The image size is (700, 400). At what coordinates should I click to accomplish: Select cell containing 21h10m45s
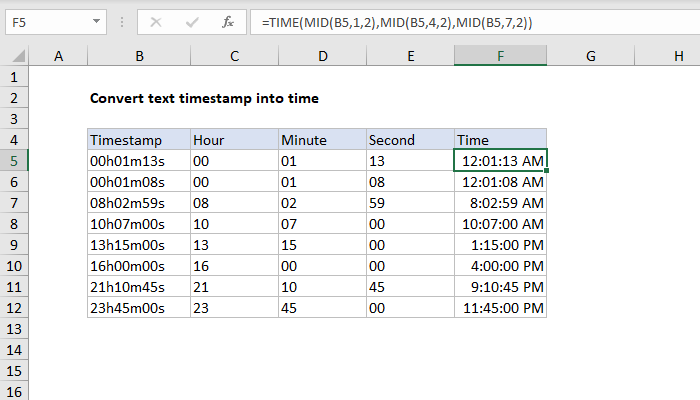139,287
